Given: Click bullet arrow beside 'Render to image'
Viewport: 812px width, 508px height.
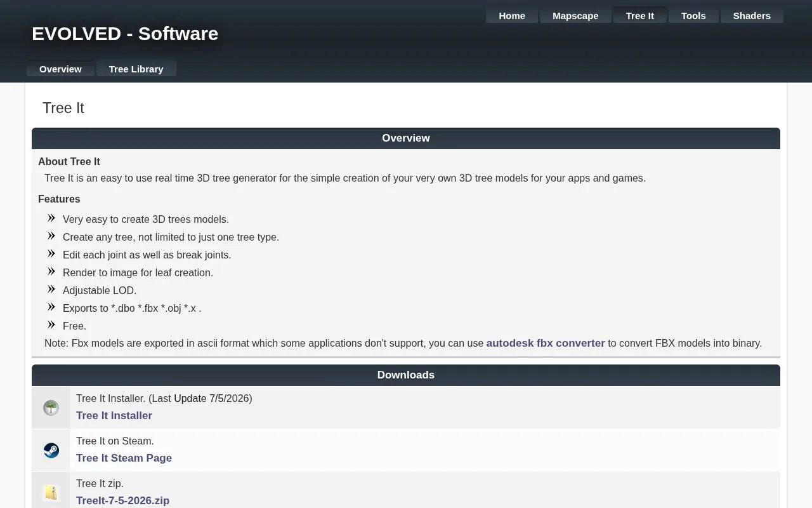Looking at the screenshot, I should pyautogui.click(x=51, y=271).
